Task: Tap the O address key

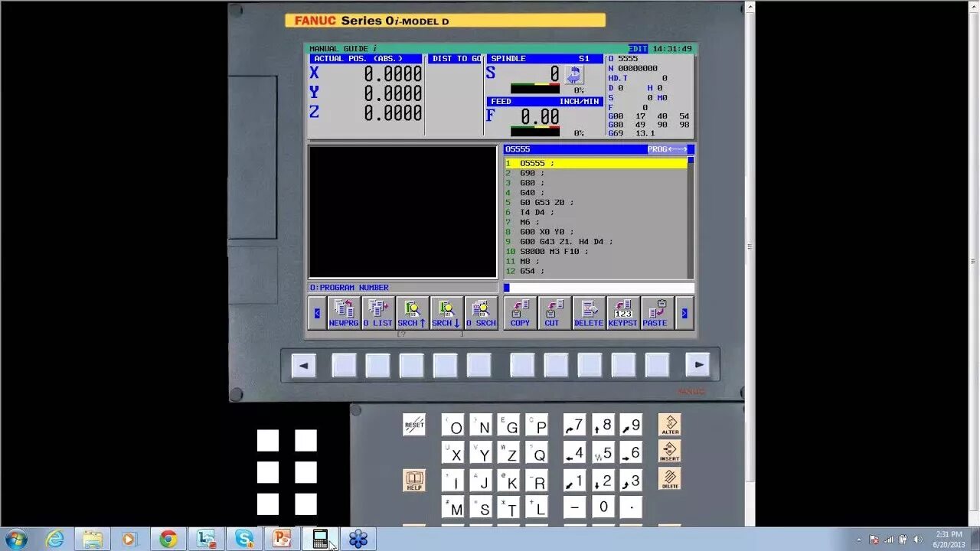Action: click(x=453, y=425)
